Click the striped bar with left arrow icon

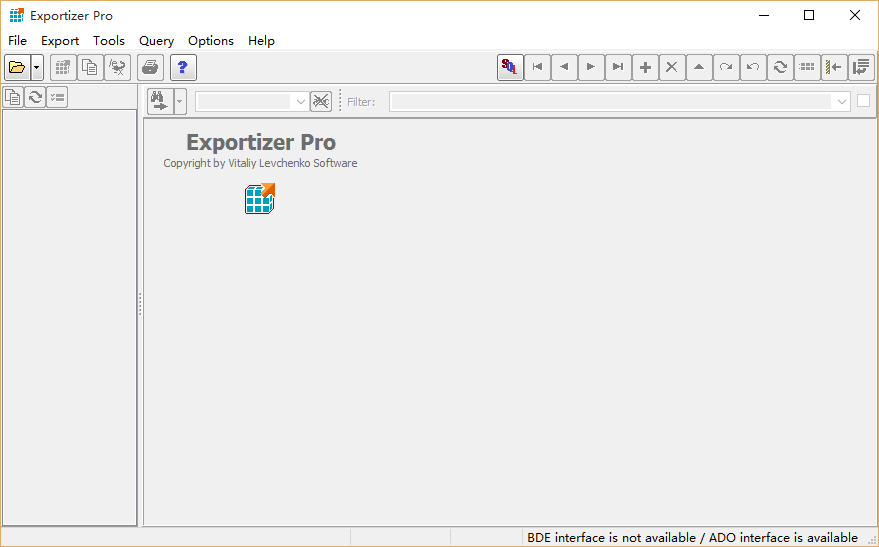(x=834, y=67)
